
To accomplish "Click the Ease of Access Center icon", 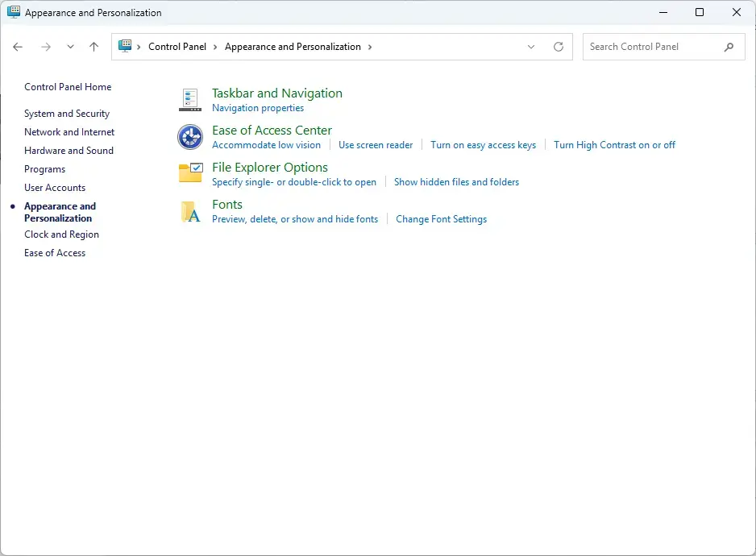I will coord(190,137).
